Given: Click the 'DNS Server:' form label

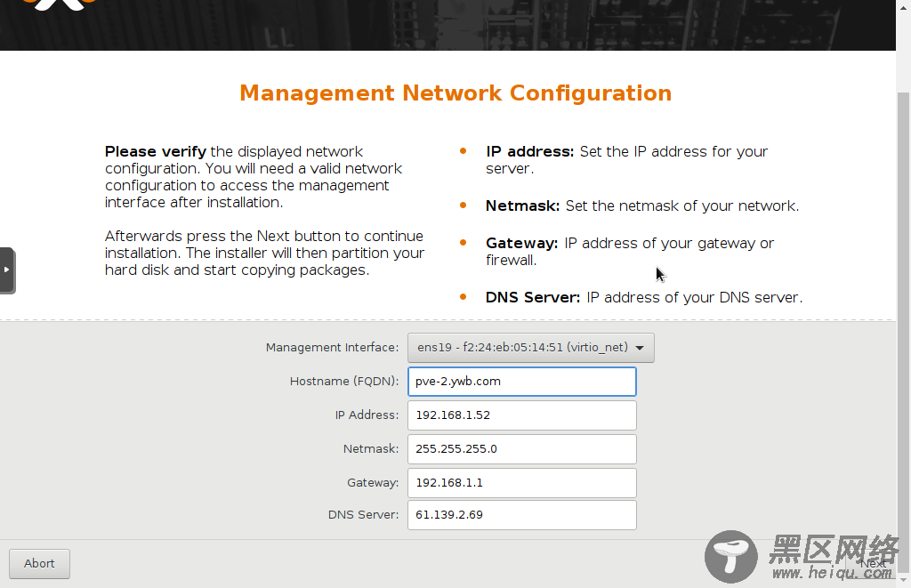Looking at the screenshot, I should tap(363, 515).
